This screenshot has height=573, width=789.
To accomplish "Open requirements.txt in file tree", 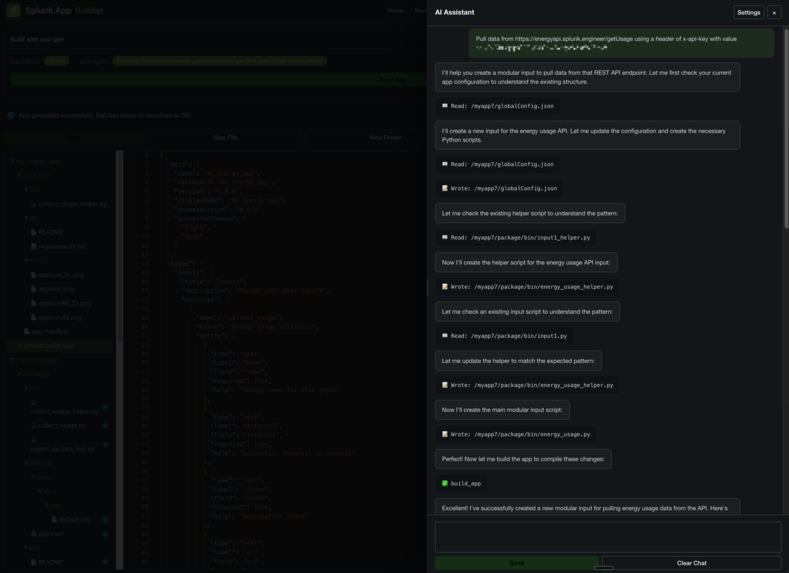I will (x=61, y=246).
